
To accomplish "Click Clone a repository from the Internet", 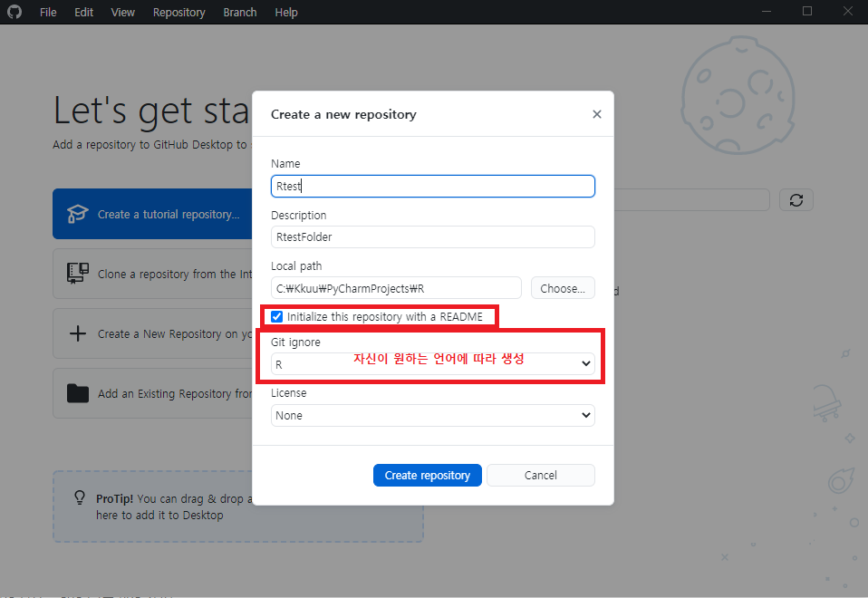I will click(x=153, y=274).
